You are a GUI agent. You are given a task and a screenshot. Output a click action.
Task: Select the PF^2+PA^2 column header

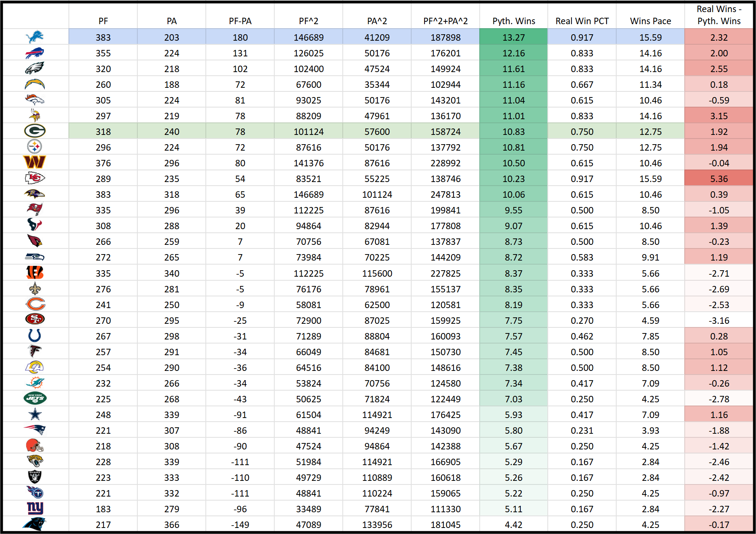point(445,21)
